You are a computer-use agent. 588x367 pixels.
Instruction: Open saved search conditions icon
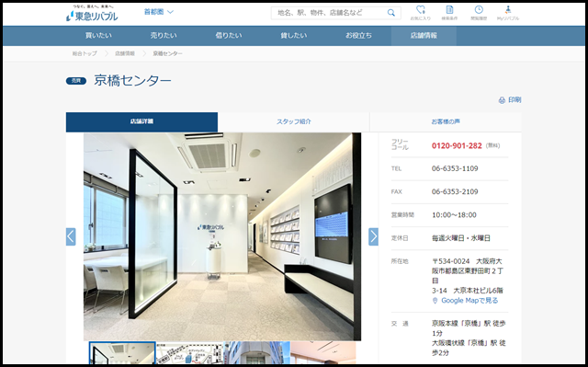click(x=449, y=13)
